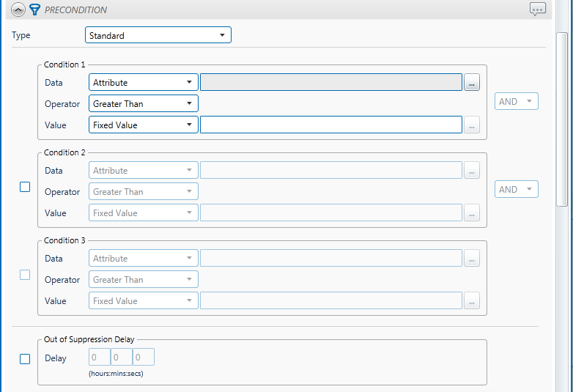Click the Condition 2 Value browse ellipsis button
The height and width of the screenshot is (392, 573).
click(472, 213)
